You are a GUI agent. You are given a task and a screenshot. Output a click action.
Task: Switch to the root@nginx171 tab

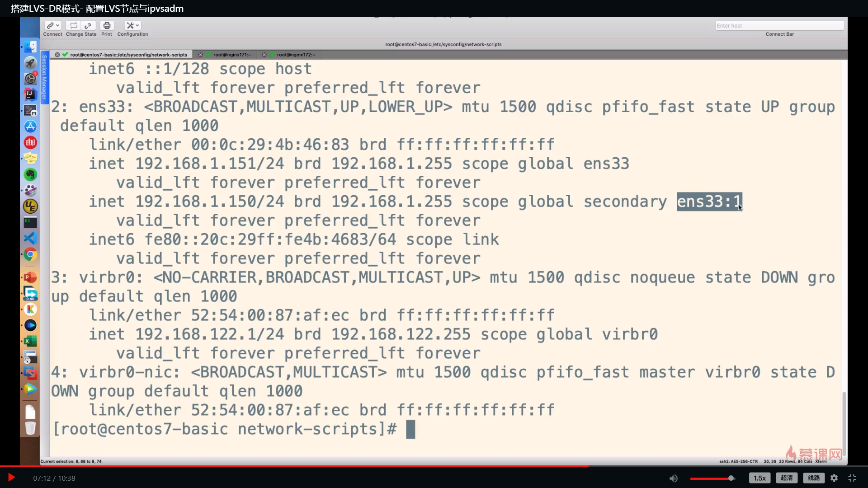coord(231,55)
